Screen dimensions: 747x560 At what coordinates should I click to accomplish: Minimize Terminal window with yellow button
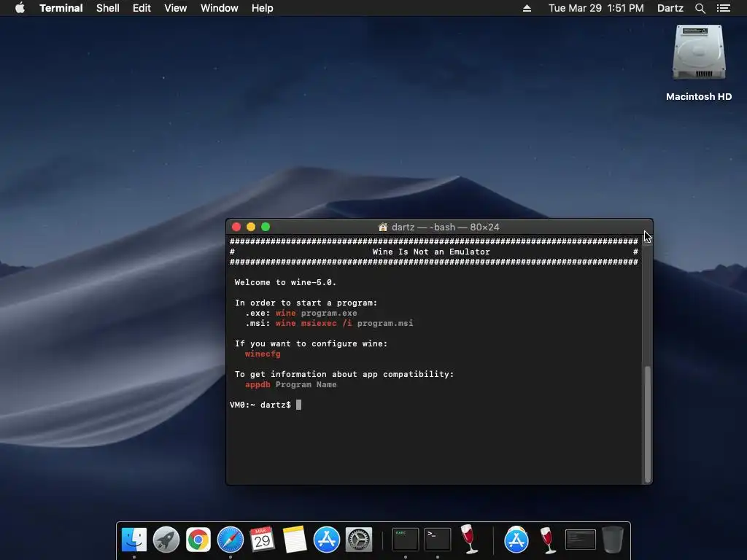click(x=251, y=227)
